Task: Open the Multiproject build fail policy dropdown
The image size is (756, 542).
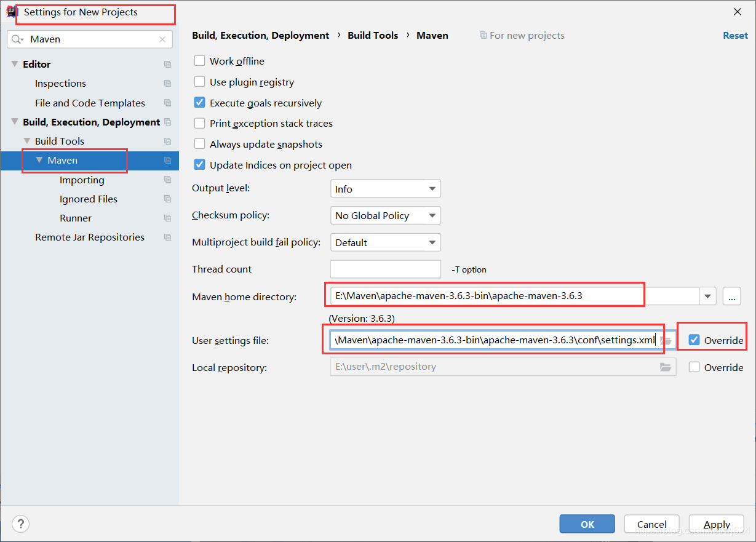Action: click(386, 242)
